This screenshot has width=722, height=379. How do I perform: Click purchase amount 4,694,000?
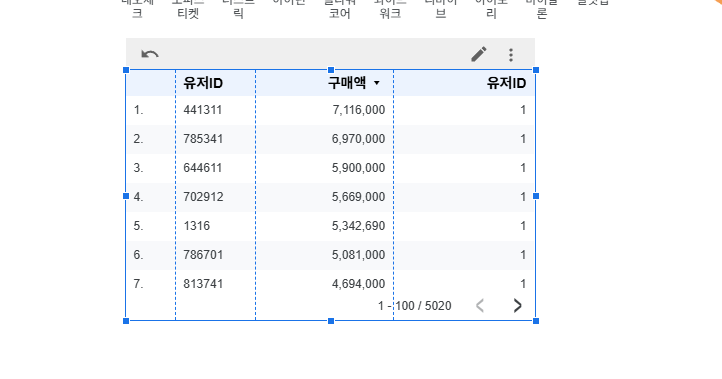pyautogui.click(x=358, y=284)
